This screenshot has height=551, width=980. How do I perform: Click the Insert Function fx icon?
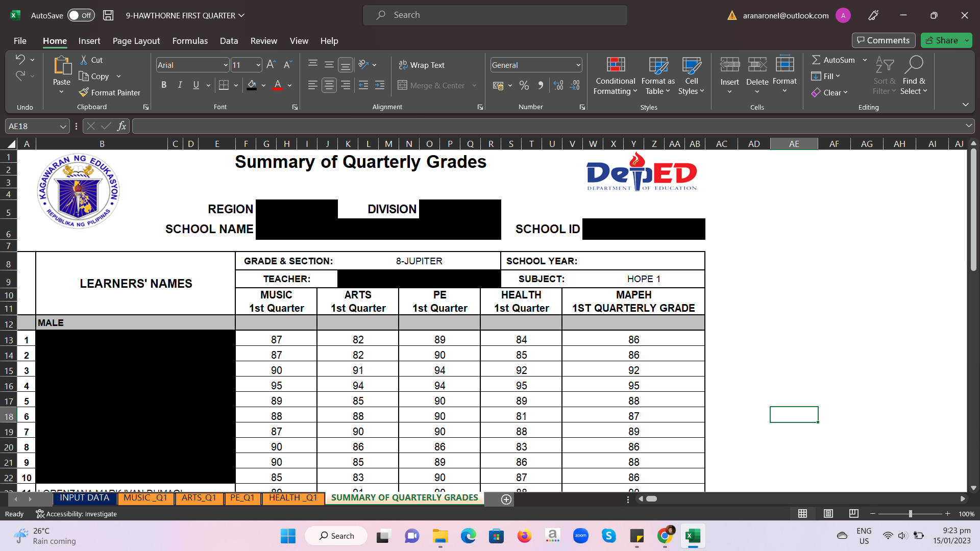coord(121,126)
